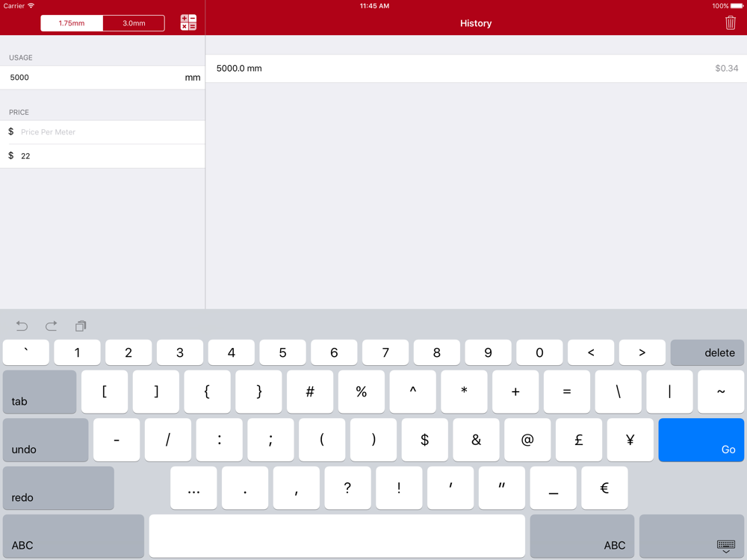Tap the 7 key
This screenshot has width=747, height=560.
385,352
